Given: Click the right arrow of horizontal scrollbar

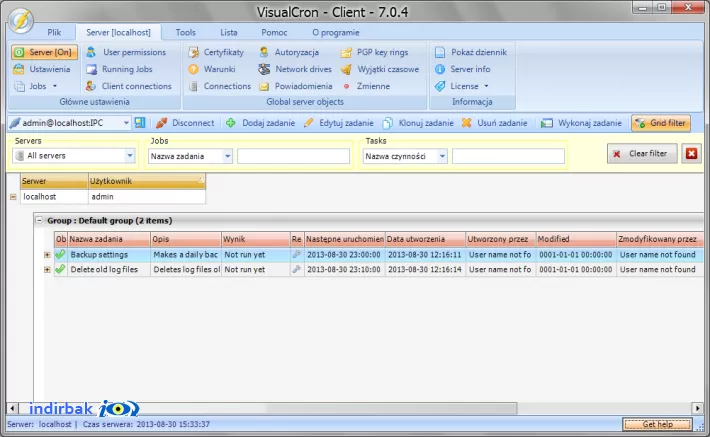Looking at the screenshot, I should (697, 408).
